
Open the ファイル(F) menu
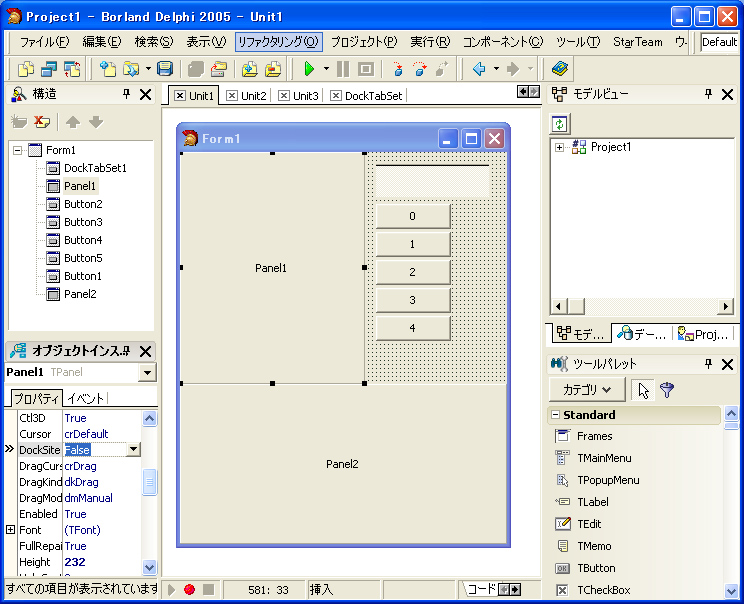click(44, 42)
